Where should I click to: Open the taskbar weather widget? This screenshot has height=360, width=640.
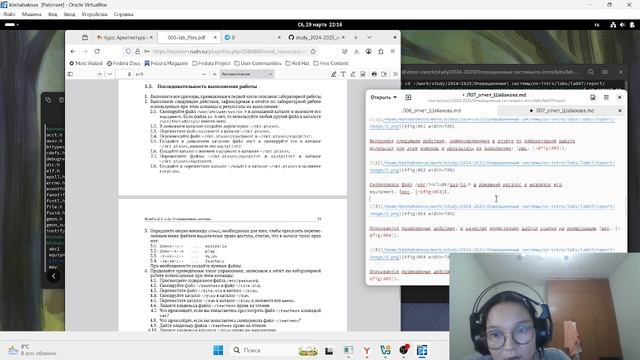[x=32, y=350]
